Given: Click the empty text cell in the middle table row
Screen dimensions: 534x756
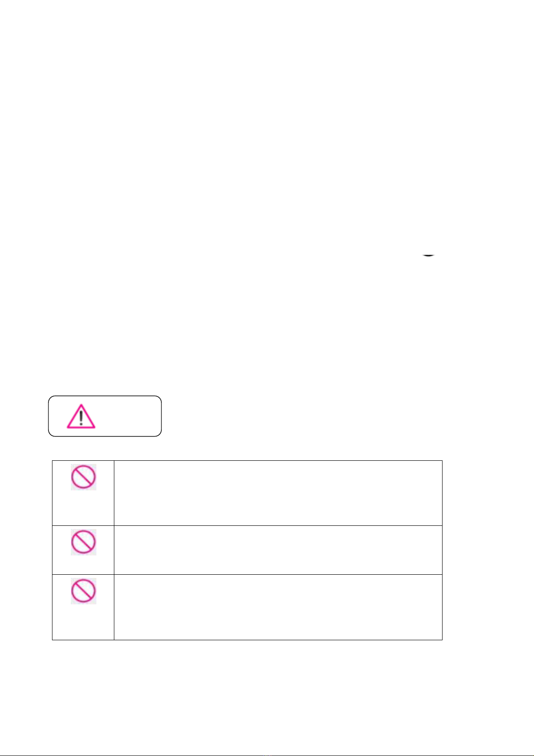Looking at the screenshot, I should pos(278,550).
